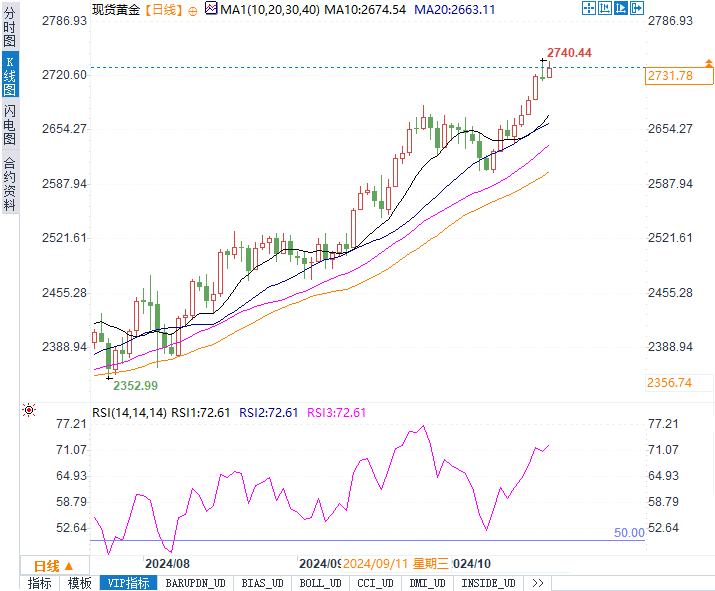Click the orange circle icon beside 日线
Viewport: 715px width, 591px height.
click(192, 8)
